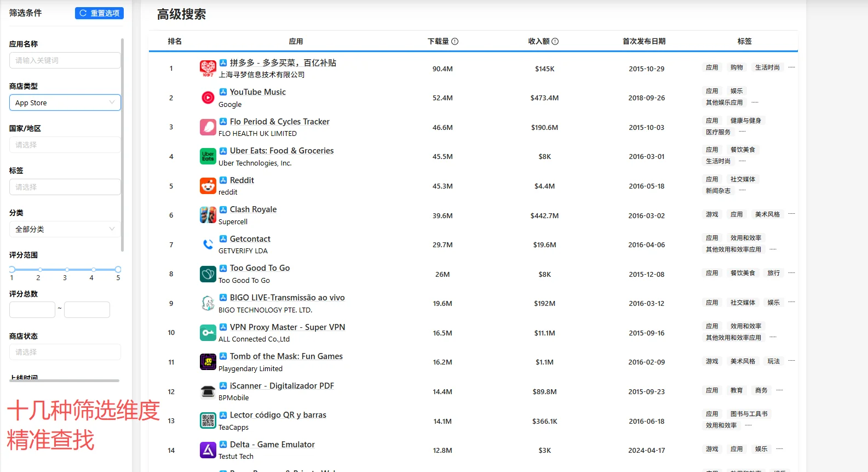The width and height of the screenshot is (868, 472).
Task: Click the YouTube Music app icon
Action: click(208, 98)
